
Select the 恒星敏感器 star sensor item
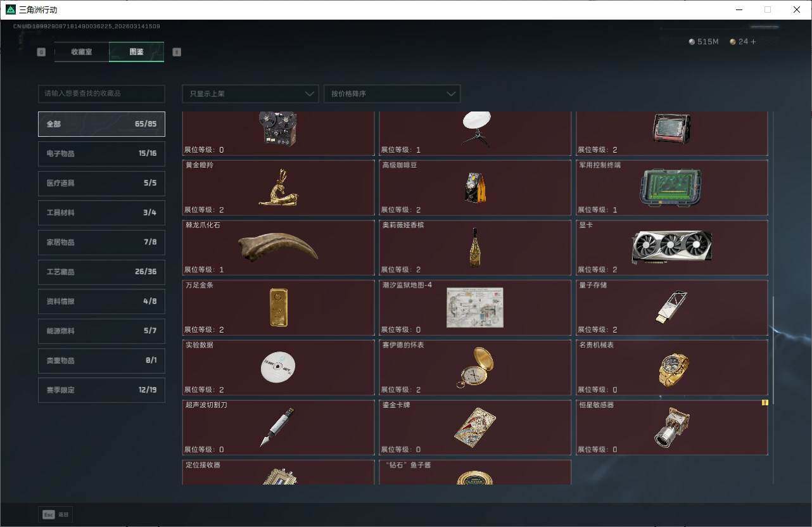coord(672,428)
